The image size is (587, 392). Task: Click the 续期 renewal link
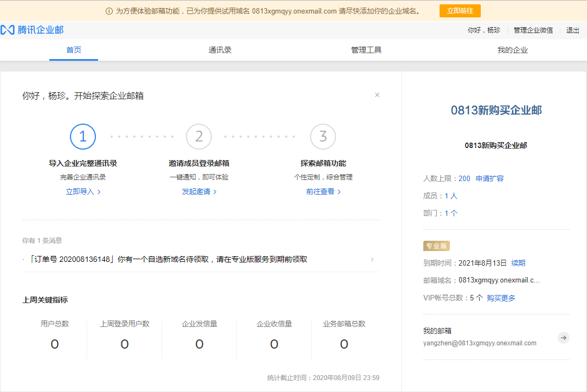click(518, 263)
